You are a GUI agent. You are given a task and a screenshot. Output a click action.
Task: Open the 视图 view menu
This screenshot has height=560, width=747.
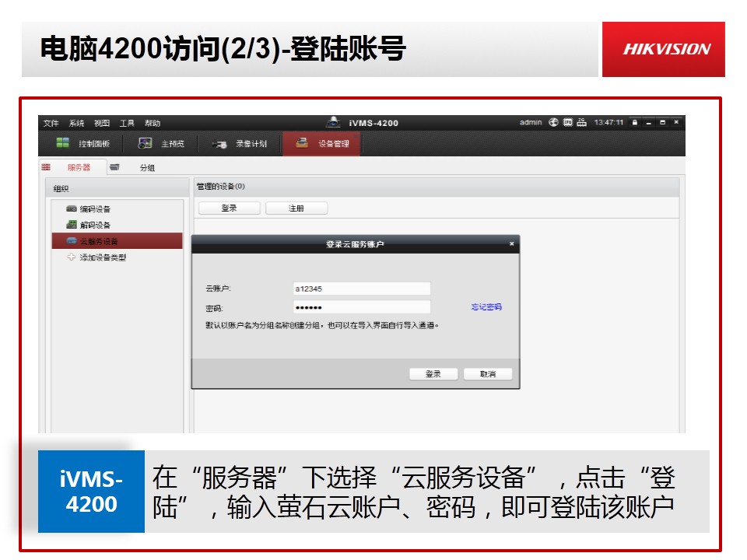(102, 123)
